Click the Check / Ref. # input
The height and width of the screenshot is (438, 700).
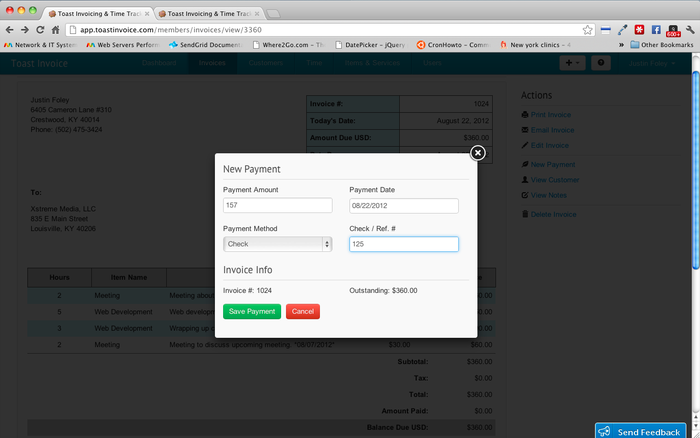point(403,244)
